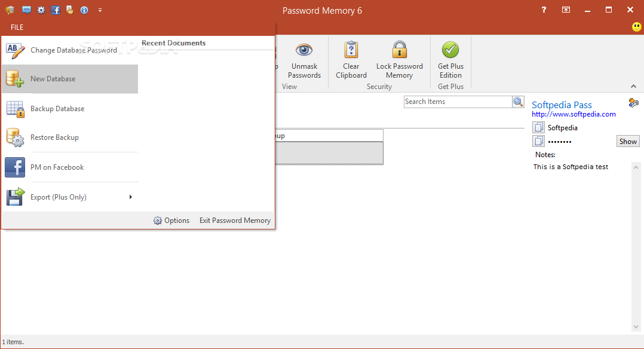
Task: Click the Options button in the file menu
Action: (171, 221)
